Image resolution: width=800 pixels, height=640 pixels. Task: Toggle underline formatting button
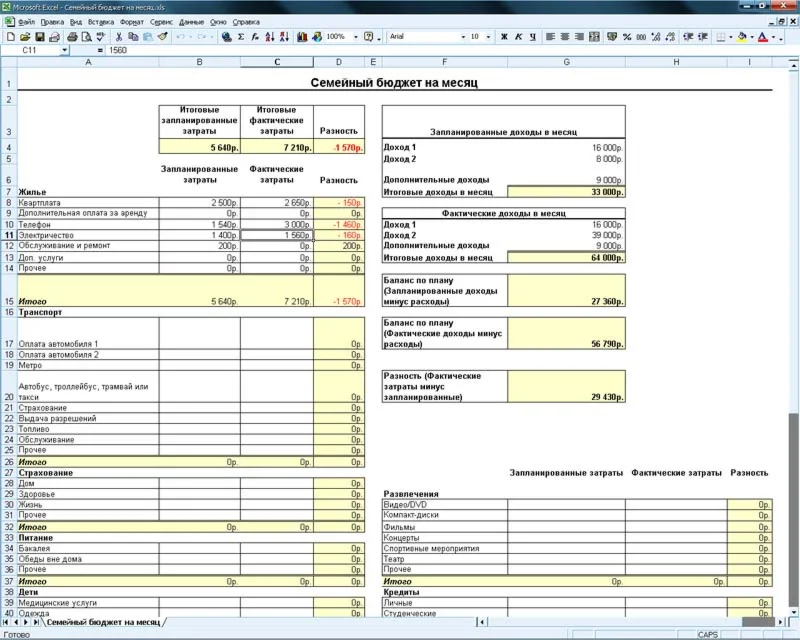[533, 37]
